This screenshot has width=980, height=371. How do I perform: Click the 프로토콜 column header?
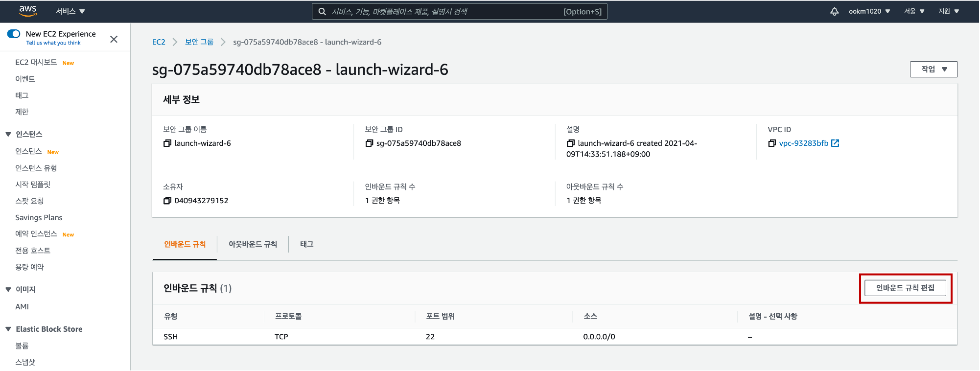coord(288,316)
